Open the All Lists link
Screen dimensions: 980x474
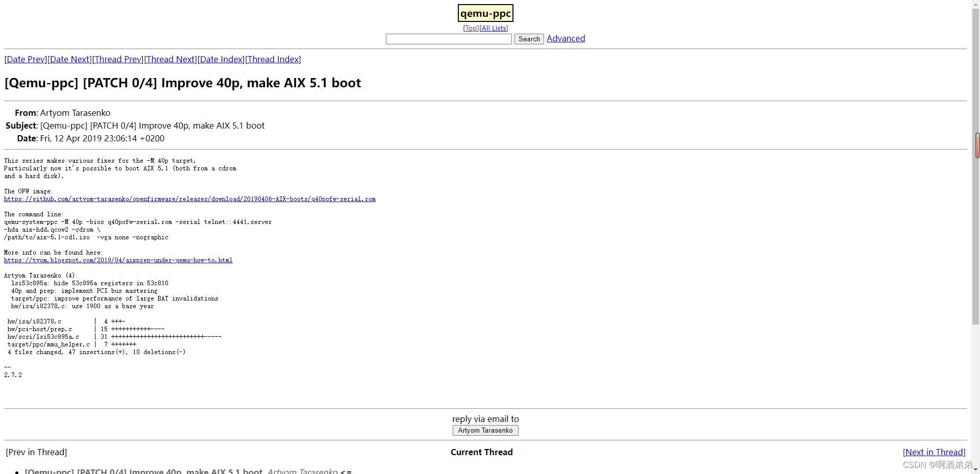(x=494, y=29)
